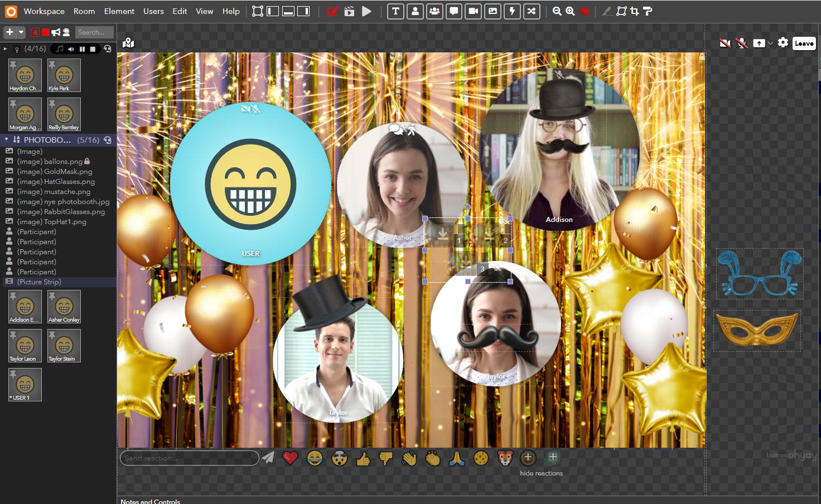Stop the room audio
Viewport: 821px width, 504px height.
(x=93, y=49)
